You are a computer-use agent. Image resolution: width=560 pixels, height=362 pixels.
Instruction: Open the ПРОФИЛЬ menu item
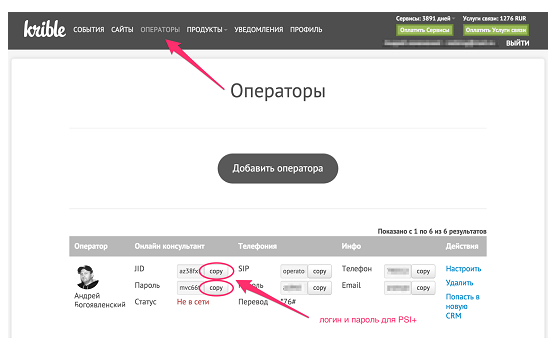pyautogui.click(x=306, y=30)
